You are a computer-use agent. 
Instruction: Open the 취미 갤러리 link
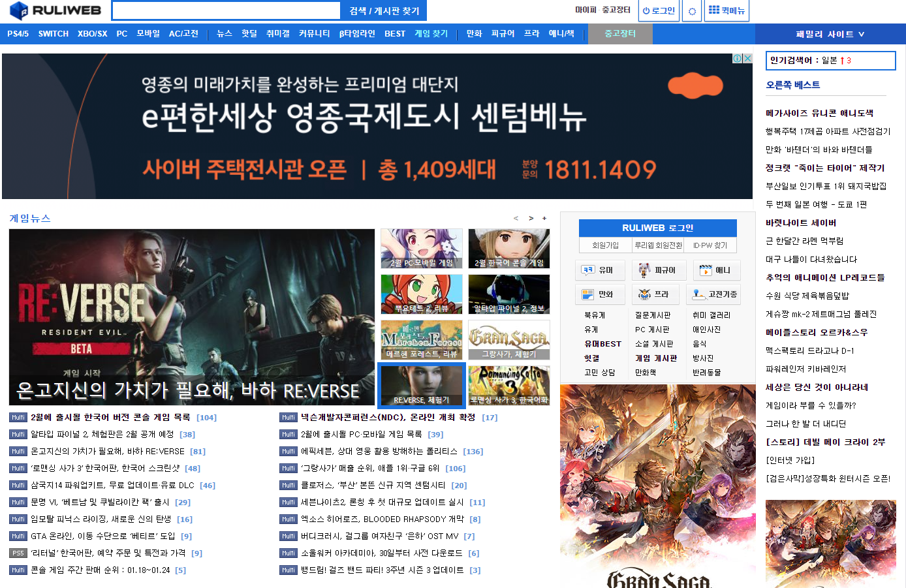711,315
